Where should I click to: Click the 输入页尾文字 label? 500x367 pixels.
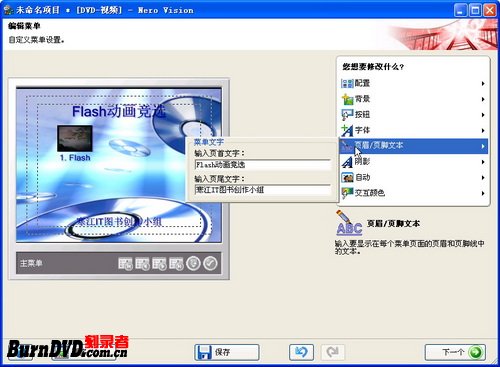coord(220,179)
